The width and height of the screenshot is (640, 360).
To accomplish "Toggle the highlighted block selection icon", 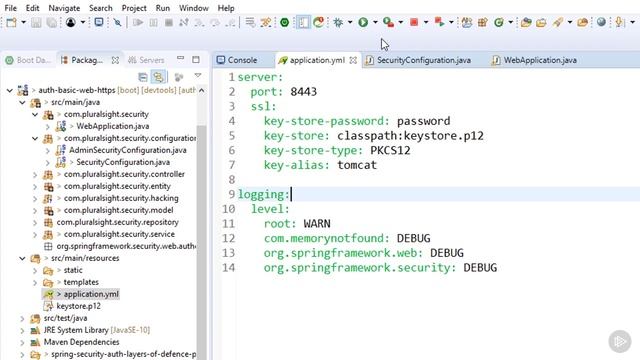I will tap(303, 22).
